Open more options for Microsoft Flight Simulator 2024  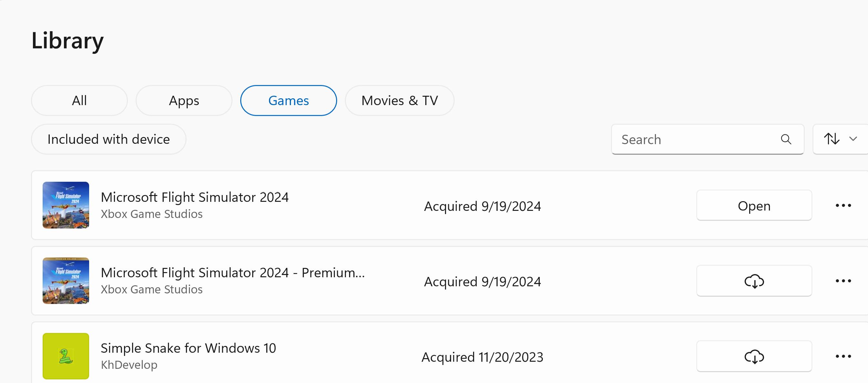843,205
